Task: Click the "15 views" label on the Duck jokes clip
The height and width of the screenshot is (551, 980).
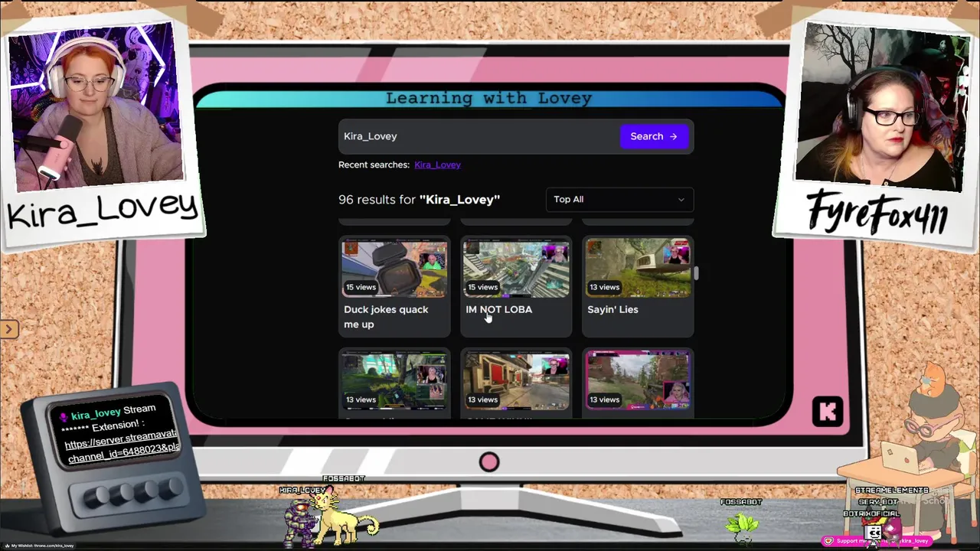Action: (361, 287)
